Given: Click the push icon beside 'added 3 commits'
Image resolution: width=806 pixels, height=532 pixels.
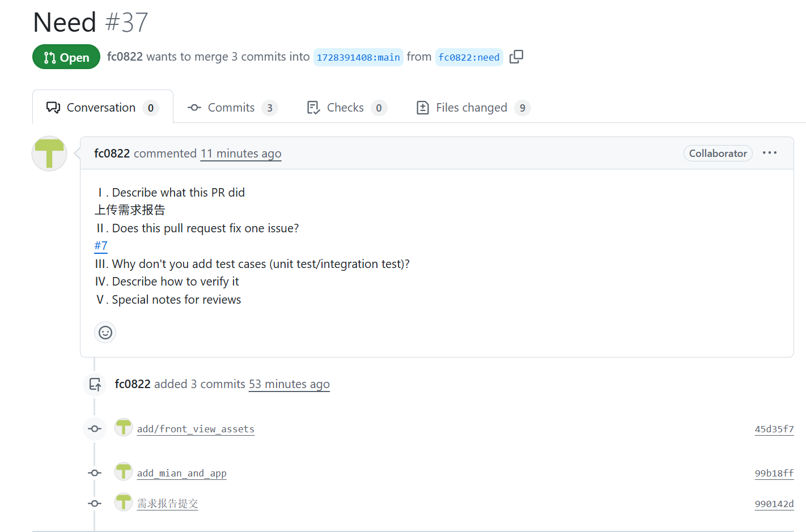Looking at the screenshot, I should click(x=95, y=385).
